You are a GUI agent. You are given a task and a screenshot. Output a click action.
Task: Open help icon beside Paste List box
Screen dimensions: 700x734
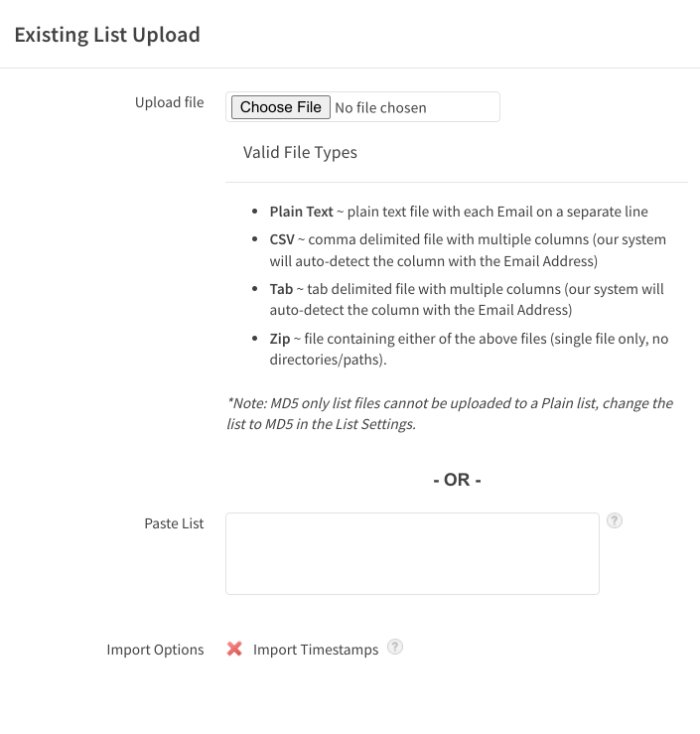tap(615, 520)
